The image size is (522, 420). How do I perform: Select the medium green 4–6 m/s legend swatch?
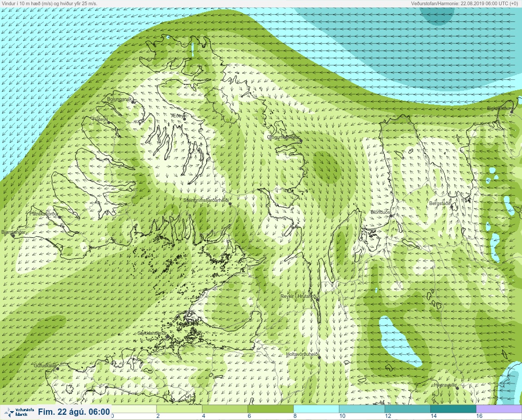[224, 409]
